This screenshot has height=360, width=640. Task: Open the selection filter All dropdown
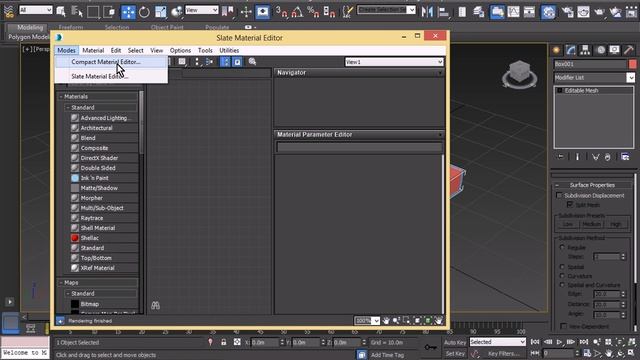(36, 10)
